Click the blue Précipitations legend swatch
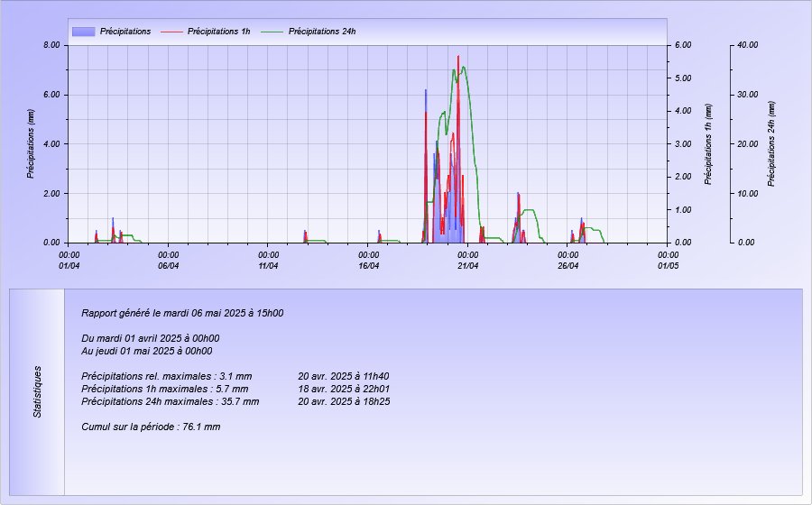The height and width of the screenshot is (505, 812). point(83,32)
